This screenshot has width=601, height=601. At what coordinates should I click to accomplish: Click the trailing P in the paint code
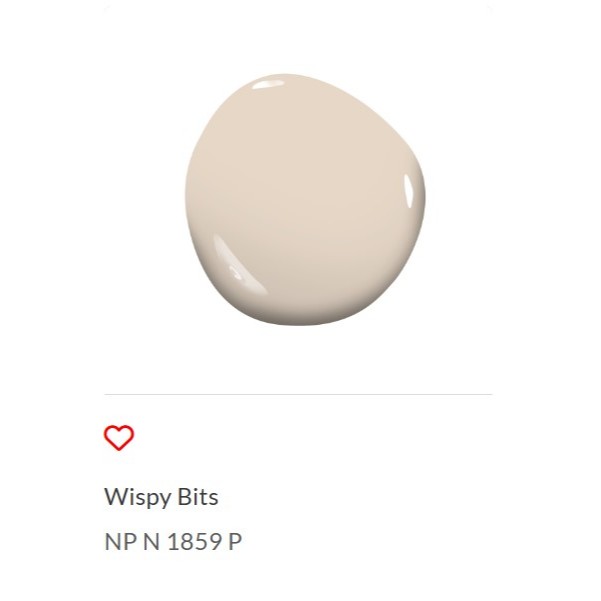[235, 542]
